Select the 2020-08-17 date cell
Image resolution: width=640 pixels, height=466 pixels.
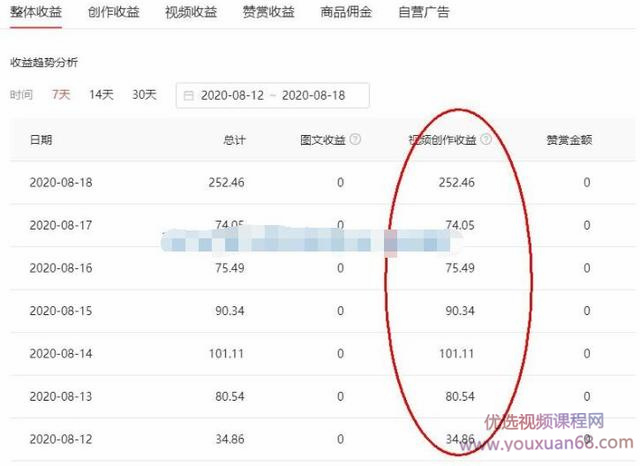61,225
